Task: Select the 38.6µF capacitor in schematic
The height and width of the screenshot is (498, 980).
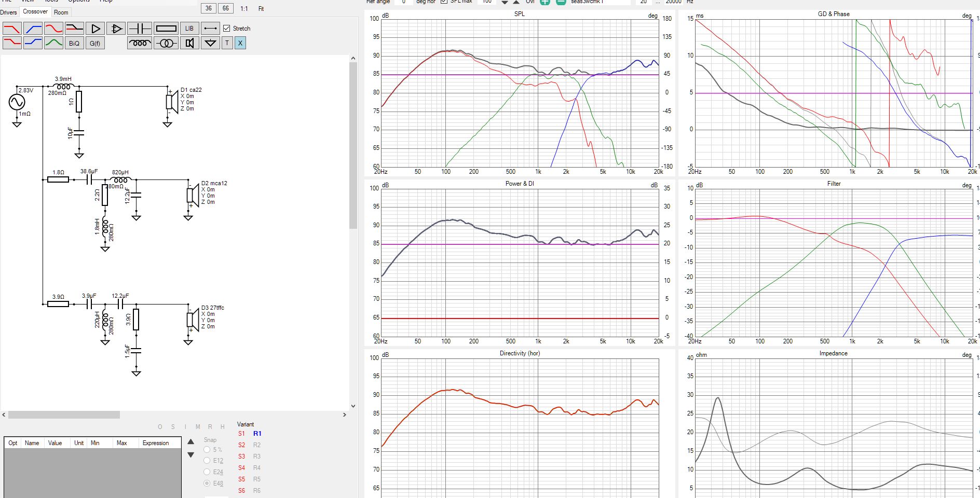Action: (89, 179)
